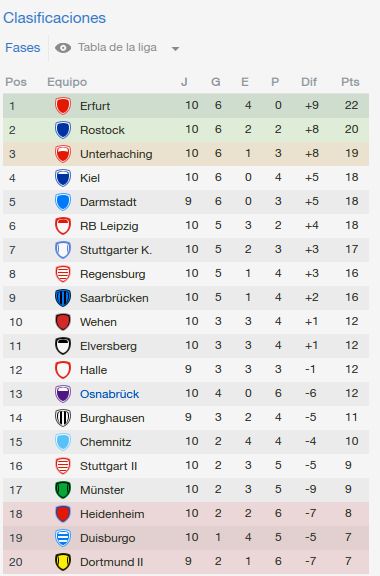
Task: Select the Heidenheim row
Action: pos(186,514)
